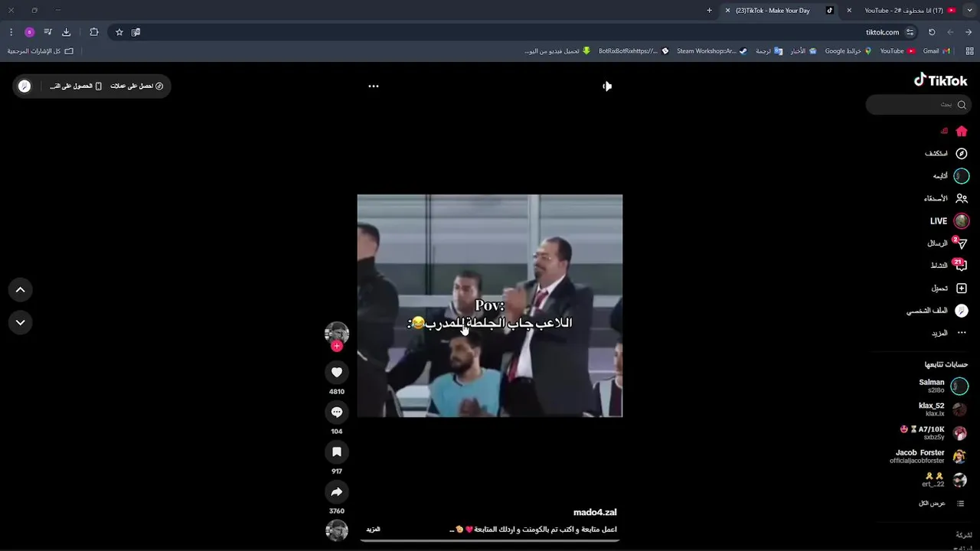The height and width of the screenshot is (551, 980).
Task: Open the followed account ert_.22
Action: click(x=945, y=480)
